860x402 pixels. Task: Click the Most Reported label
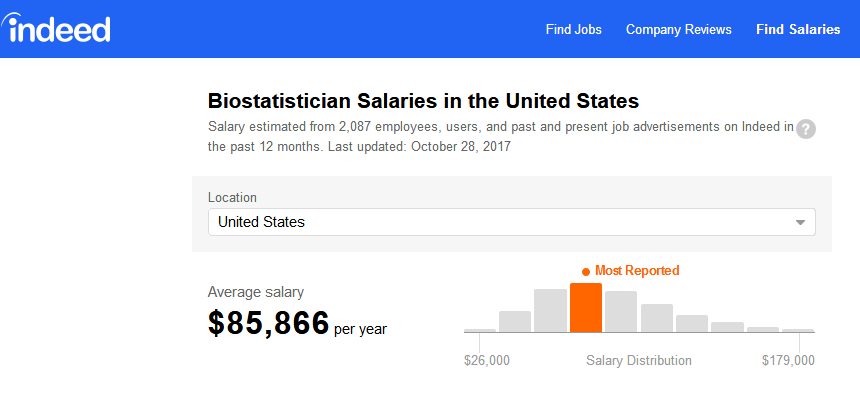tap(637, 270)
